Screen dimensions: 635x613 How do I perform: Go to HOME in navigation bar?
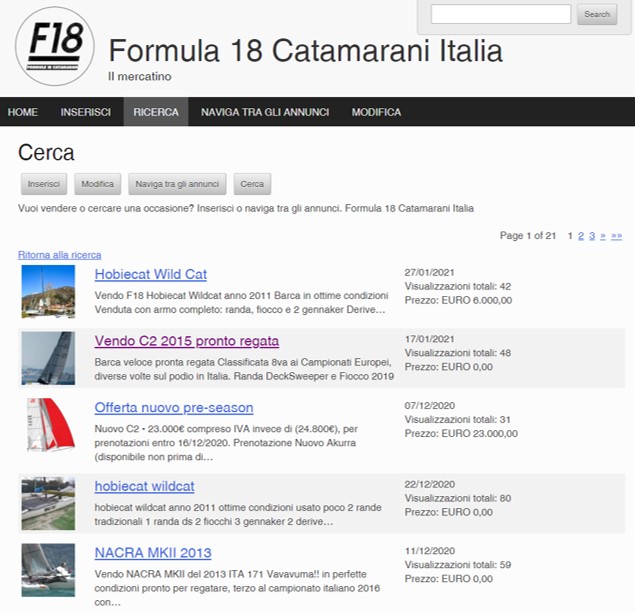click(23, 112)
